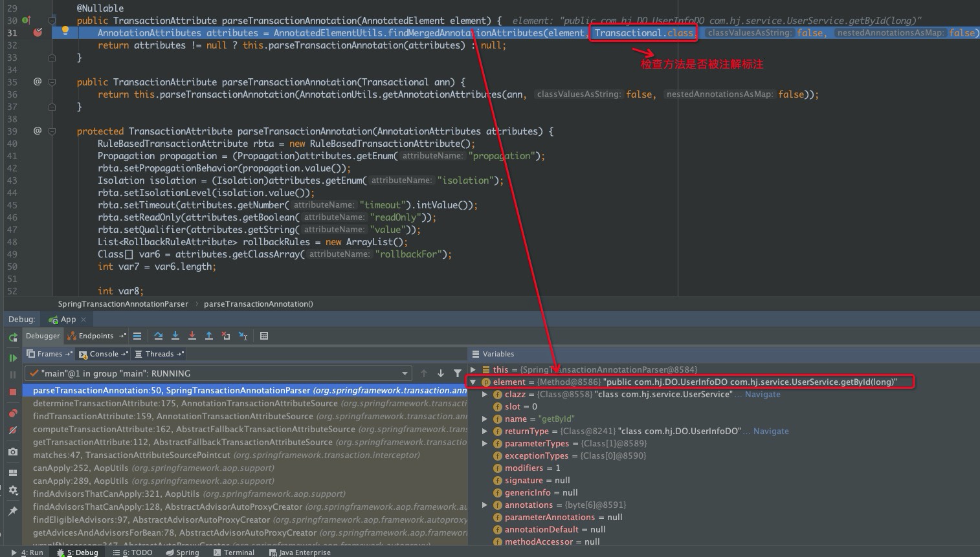Viewport: 980px width, 557px height.
Task: Open the Console panel tab
Action: click(x=104, y=354)
